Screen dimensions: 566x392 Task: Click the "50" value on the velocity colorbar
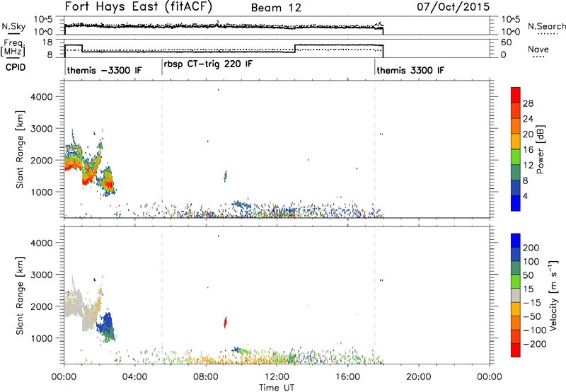pyautogui.click(x=529, y=275)
